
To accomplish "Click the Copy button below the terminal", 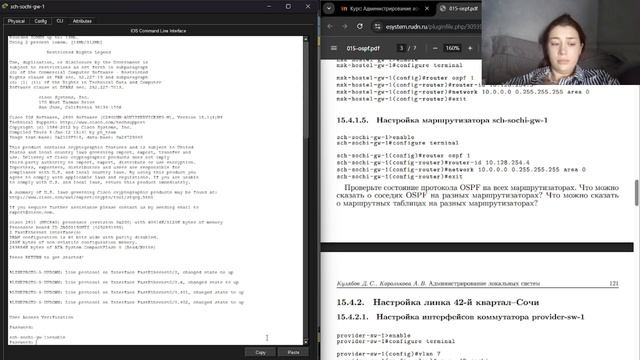I will (260, 352).
